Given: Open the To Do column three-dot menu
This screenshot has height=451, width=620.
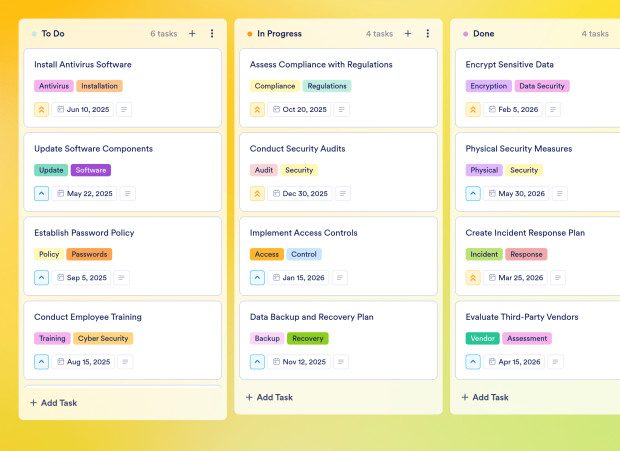Looking at the screenshot, I should (x=212, y=34).
